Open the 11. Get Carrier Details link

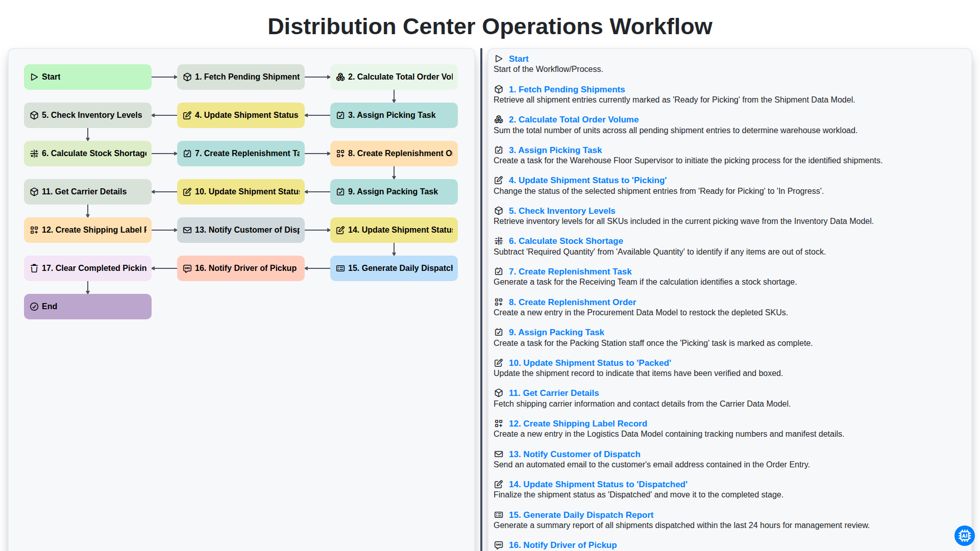(554, 393)
